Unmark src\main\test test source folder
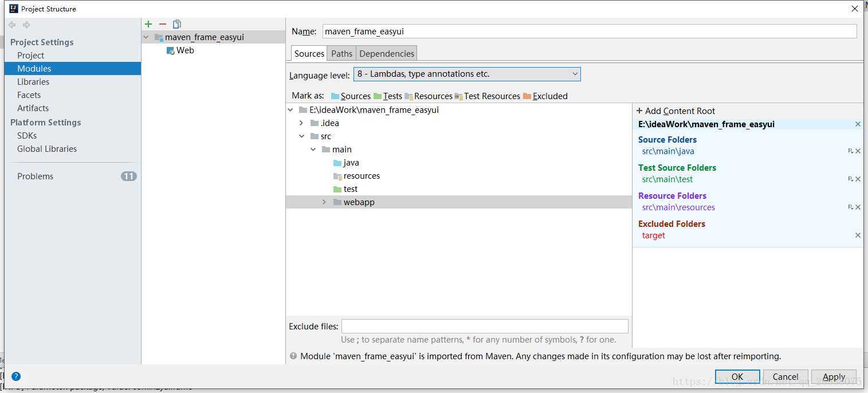The width and height of the screenshot is (868, 393). pos(858,179)
